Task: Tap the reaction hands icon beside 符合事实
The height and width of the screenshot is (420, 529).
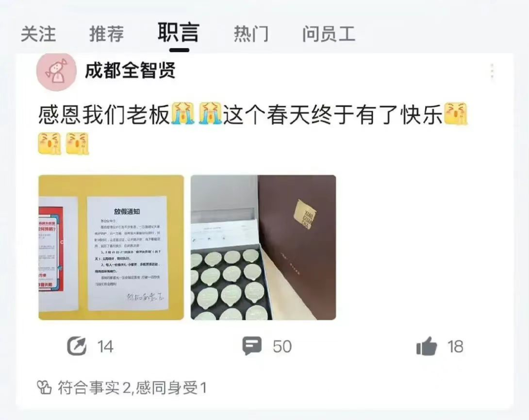Action: tap(44, 388)
